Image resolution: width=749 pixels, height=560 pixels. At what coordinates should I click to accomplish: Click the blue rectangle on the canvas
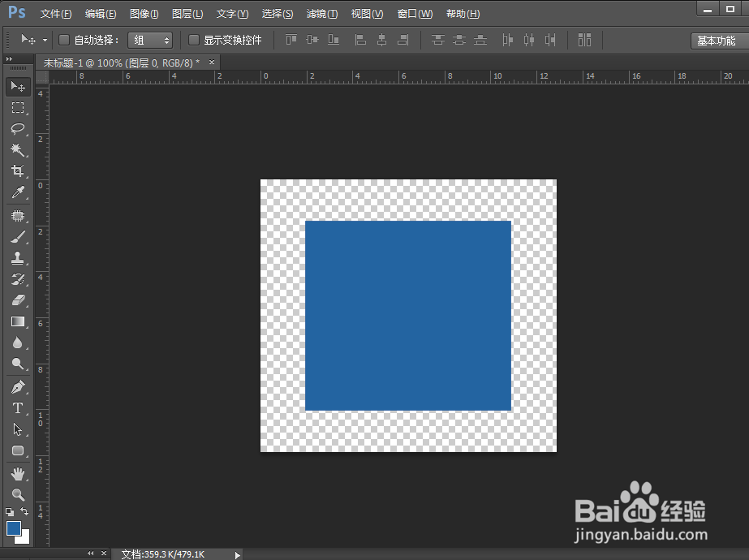(408, 316)
